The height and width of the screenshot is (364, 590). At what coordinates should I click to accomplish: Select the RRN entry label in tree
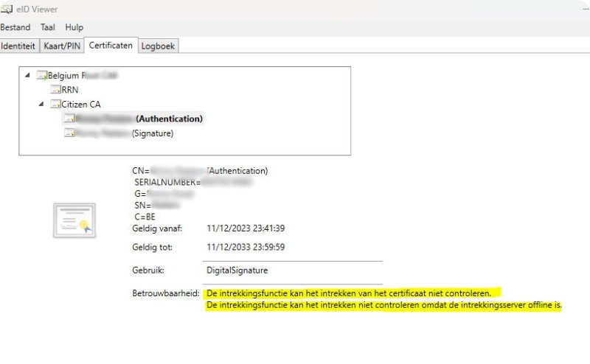(70, 89)
